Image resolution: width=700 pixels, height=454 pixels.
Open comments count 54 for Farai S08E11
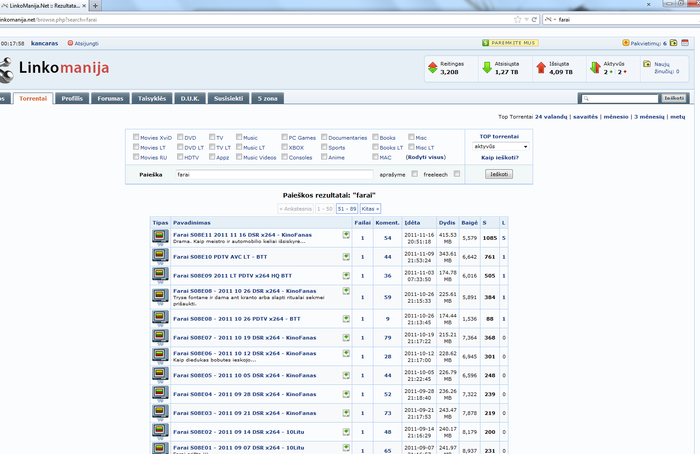(x=388, y=238)
